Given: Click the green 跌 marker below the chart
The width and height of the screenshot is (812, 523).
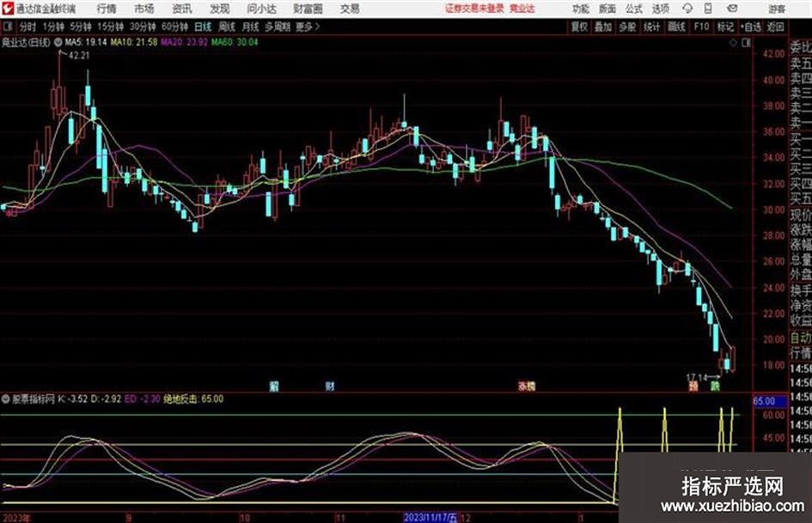Looking at the screenshot, I should pos(715,386).
